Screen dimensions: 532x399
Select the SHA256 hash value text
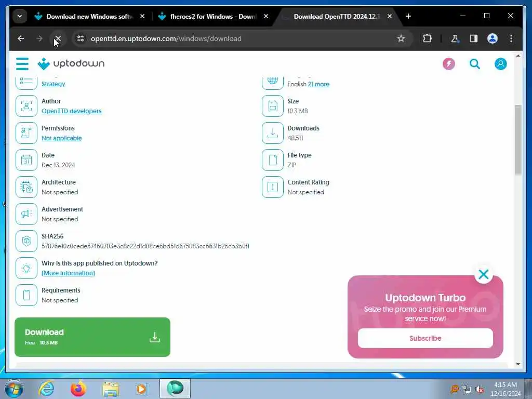click(x=145, y=246)
